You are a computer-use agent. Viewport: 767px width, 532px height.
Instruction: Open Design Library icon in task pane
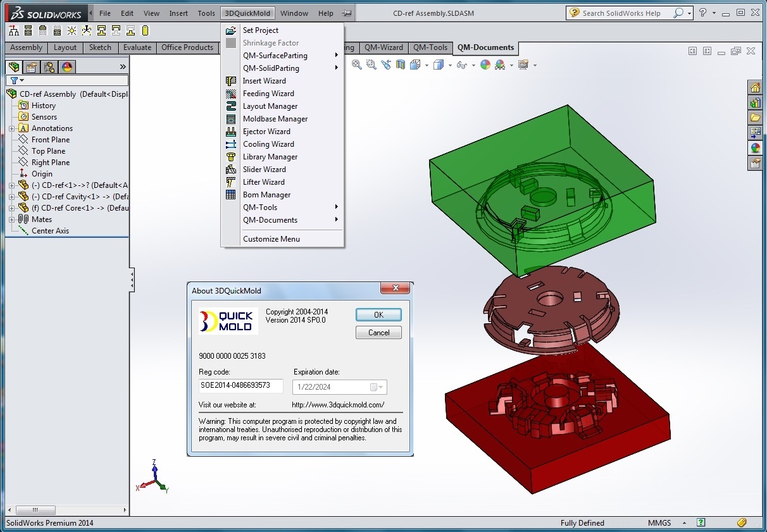755,102
